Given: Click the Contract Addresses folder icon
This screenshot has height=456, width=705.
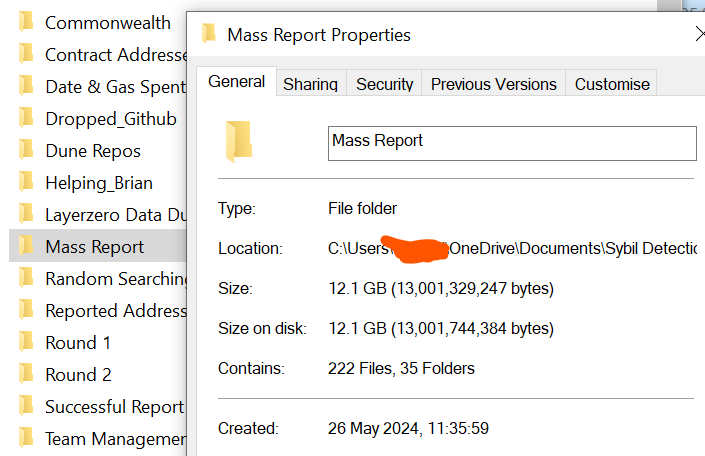Looking at the screenshot, I should 26,54.
